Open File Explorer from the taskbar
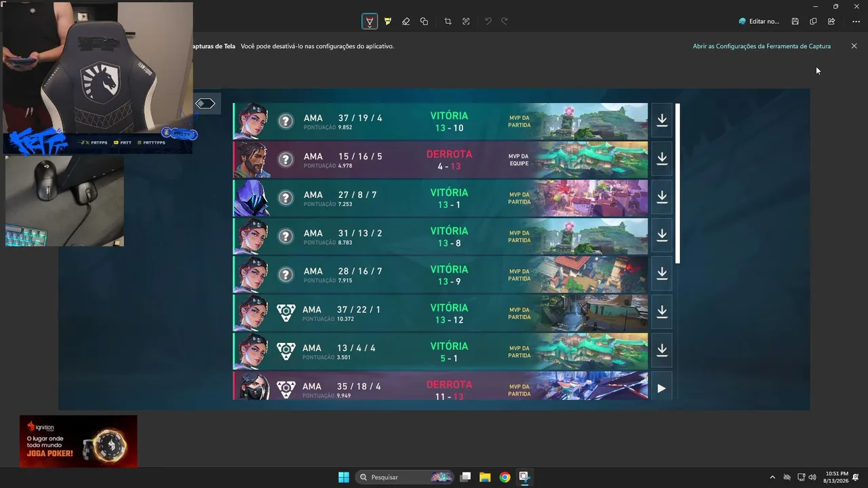 tap(485, 477)
